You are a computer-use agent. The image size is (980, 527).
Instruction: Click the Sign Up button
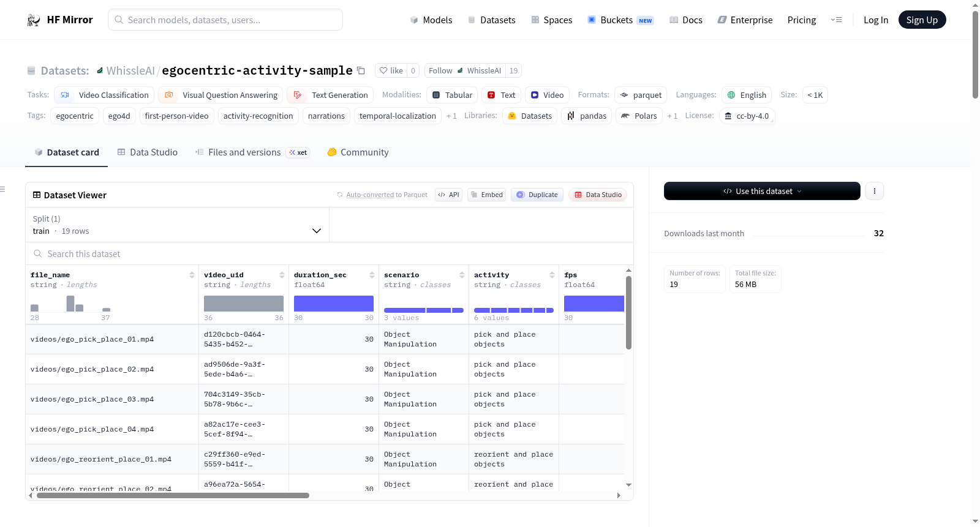(x=922, y=20)
